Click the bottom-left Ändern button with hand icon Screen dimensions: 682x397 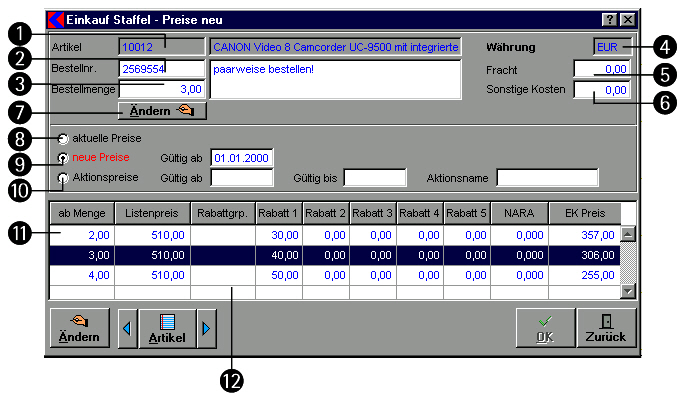point(80,328)
